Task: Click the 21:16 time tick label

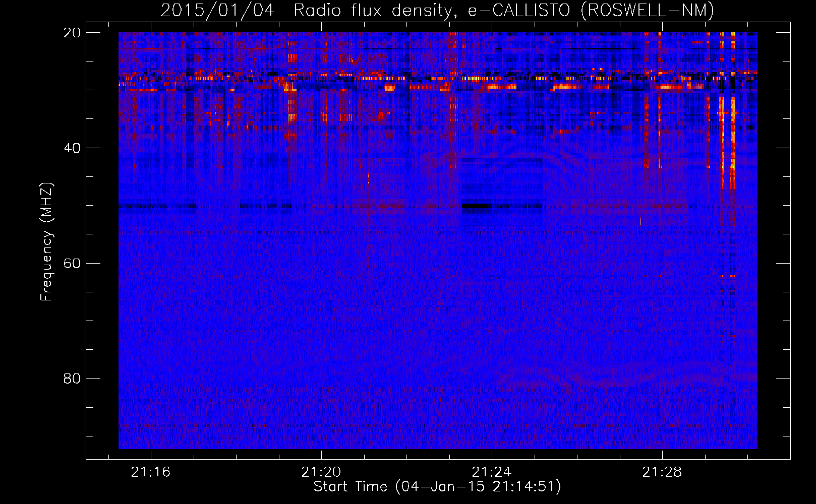Action: tap(151, 472)
